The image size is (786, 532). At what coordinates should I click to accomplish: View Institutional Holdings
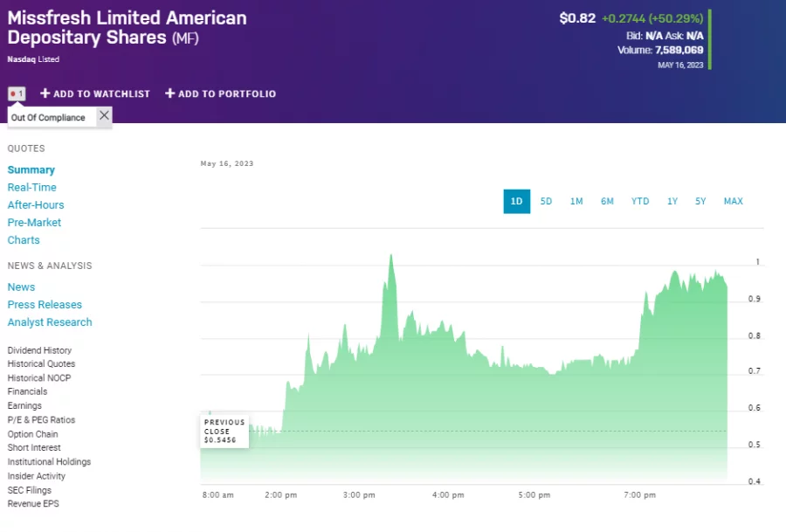pyautogui.click(x=49, y=461)
